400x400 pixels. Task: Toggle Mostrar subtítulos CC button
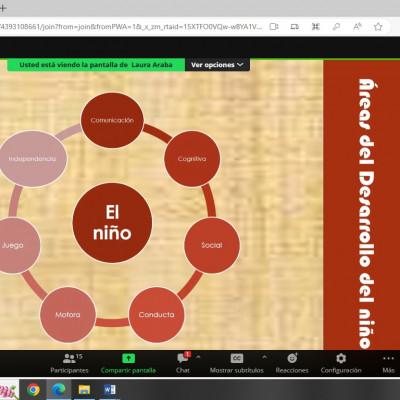[237, 358]
